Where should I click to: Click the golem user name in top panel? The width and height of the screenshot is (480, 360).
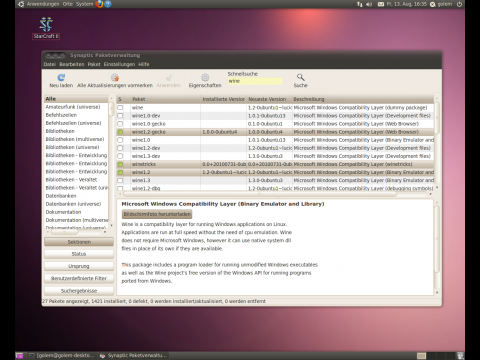click(x=445, y=4)
